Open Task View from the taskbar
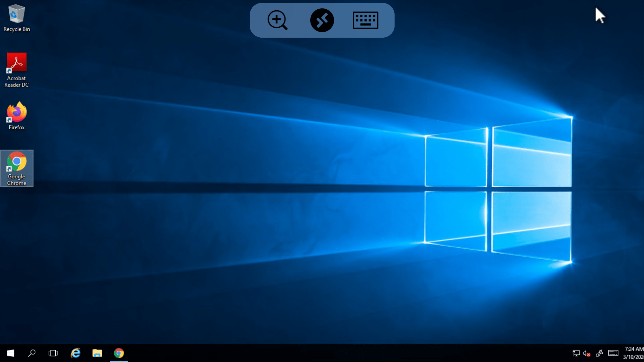Screen dimensions: 644x362 point(53,353)
